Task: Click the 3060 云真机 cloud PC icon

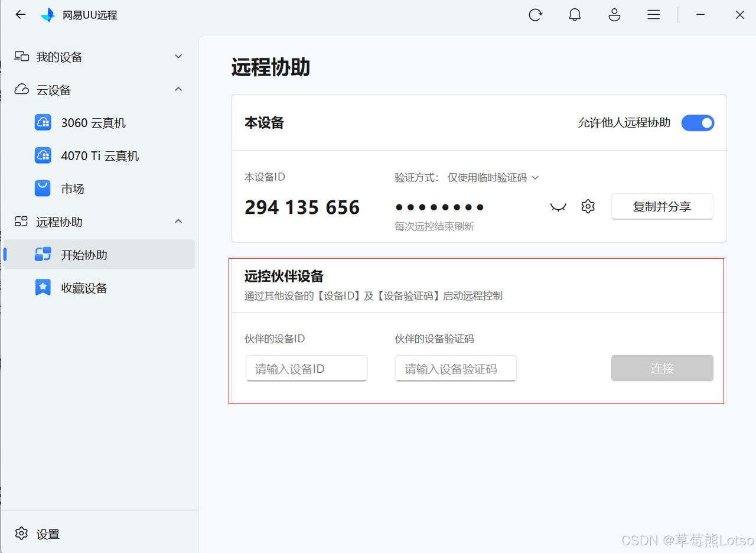Action: coord(43,122)
